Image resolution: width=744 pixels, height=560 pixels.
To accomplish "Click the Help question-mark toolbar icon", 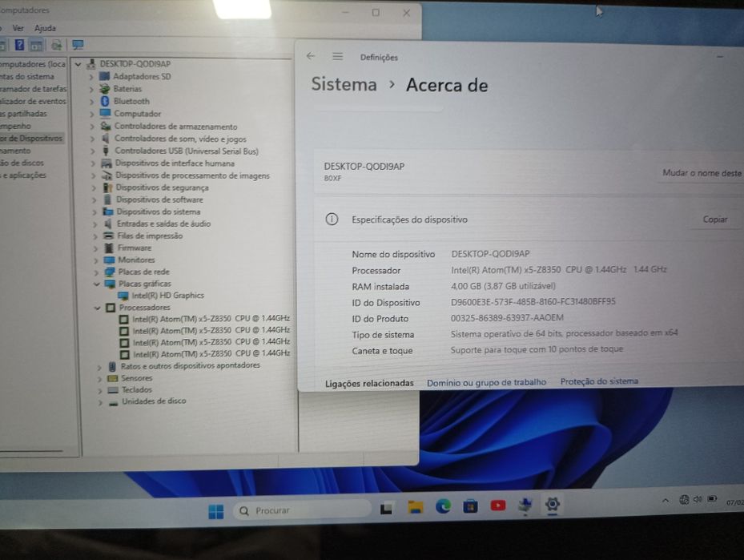I will 19,45.
